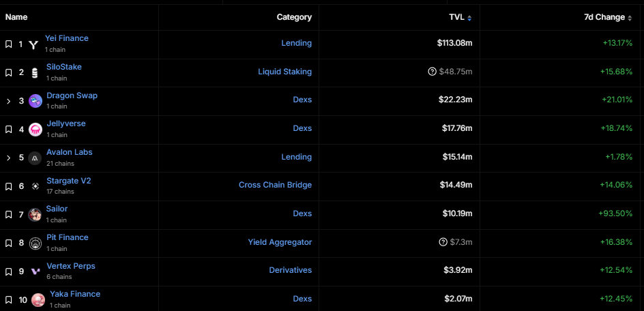Open the Liquid Staking category link
644x311 pixels.
pos(285,72)
